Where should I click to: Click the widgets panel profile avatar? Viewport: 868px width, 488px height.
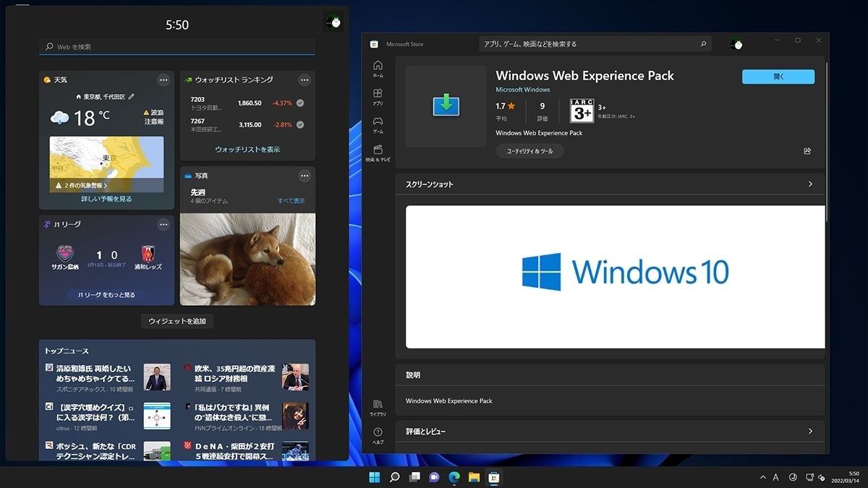[x=333, y=22]
